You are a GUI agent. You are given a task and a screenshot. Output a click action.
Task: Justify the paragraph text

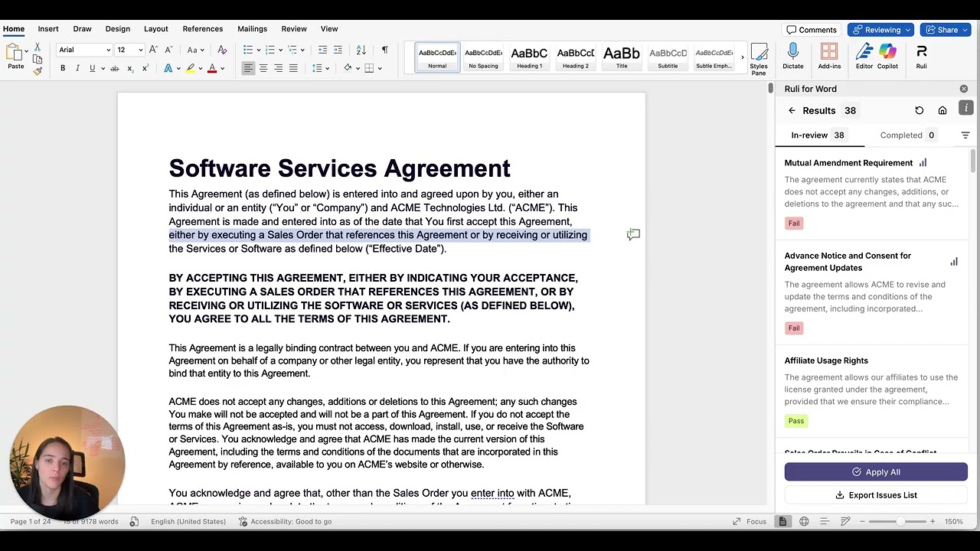coord(293,68)
